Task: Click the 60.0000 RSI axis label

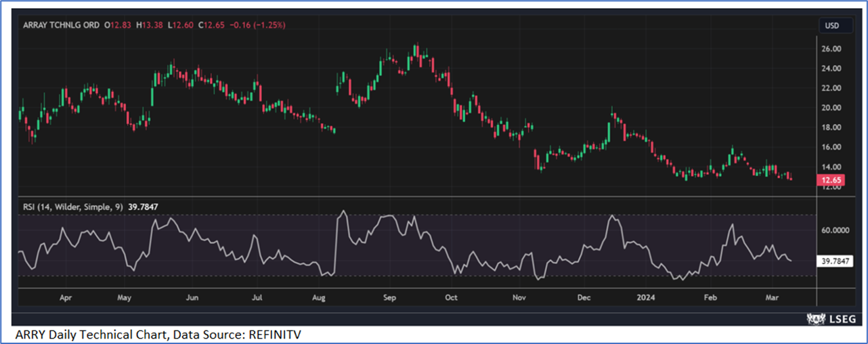Action: [x=834, y=230]
